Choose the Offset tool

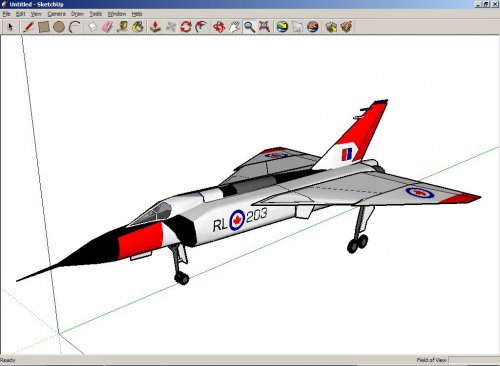tap(201, 27)
